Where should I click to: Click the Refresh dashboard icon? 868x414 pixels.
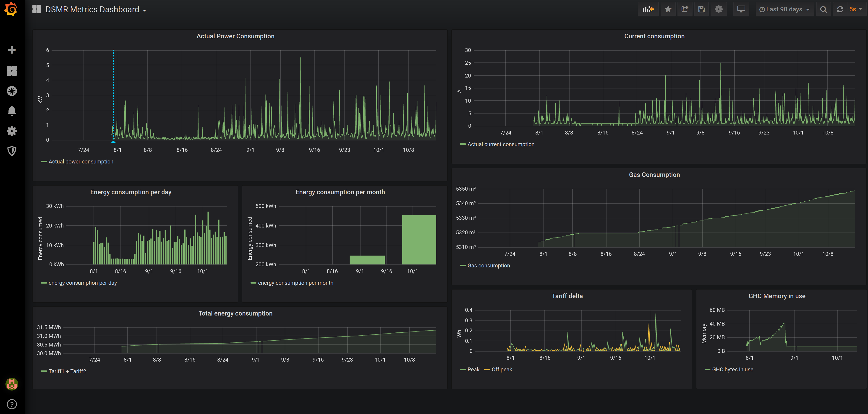[840, 9]
